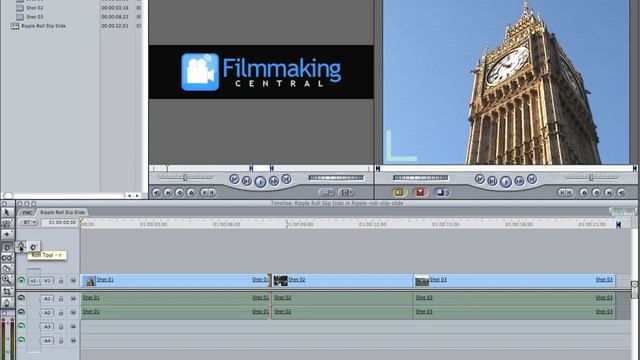Toggle A4 track audible control
Screen dimensions: 640x360
(x=21, y=340)
